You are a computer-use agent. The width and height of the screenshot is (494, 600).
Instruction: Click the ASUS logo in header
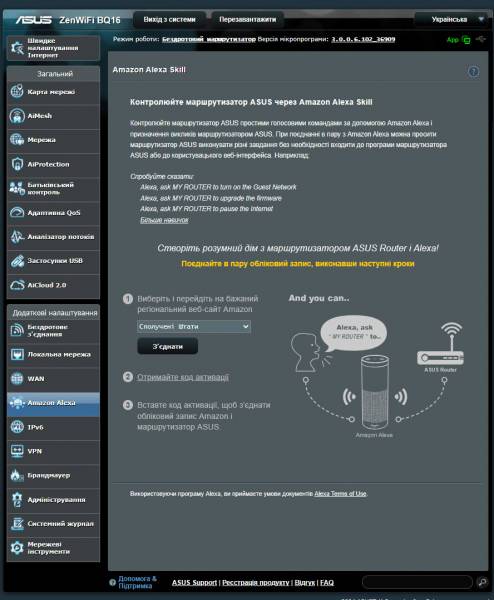(x=33, y=20)
